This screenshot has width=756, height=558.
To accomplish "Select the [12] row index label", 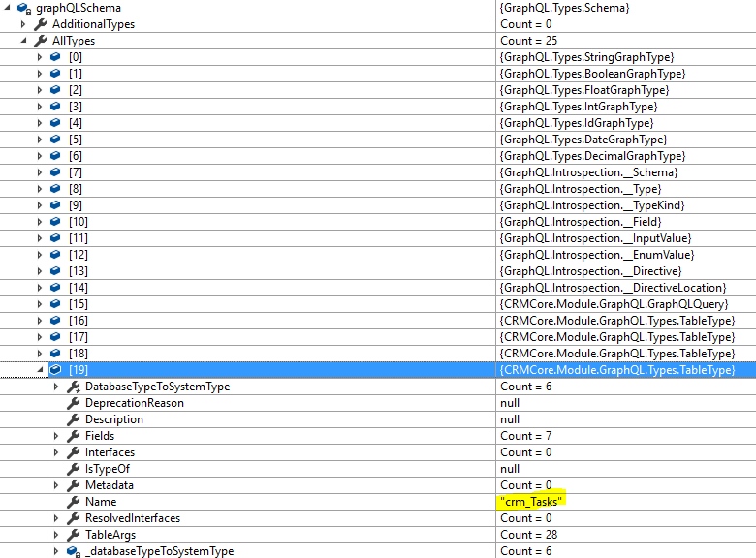I will [x=79, y=255].
